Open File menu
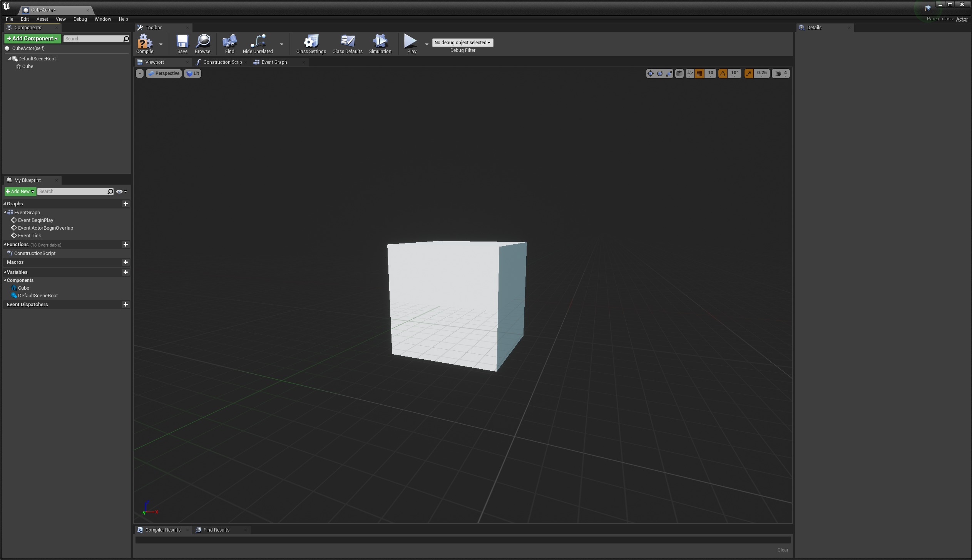972x560 pixels. [x=9, y=19]
